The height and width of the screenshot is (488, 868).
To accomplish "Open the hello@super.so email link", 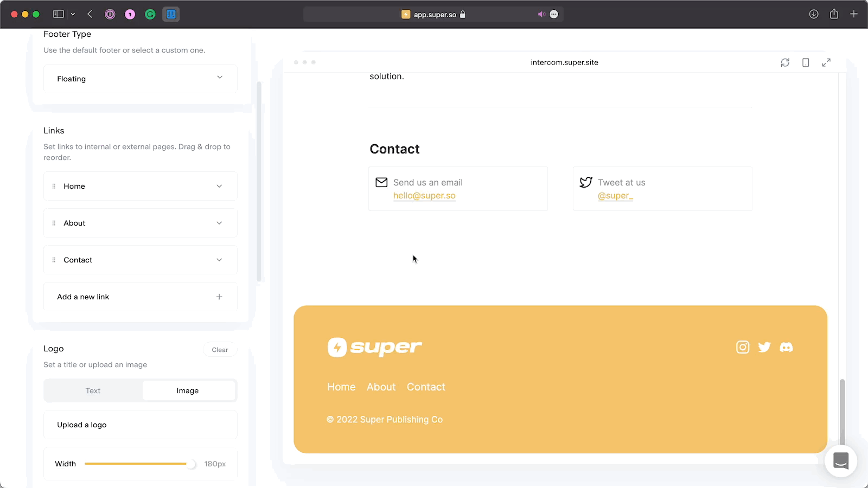I will 424,196.
